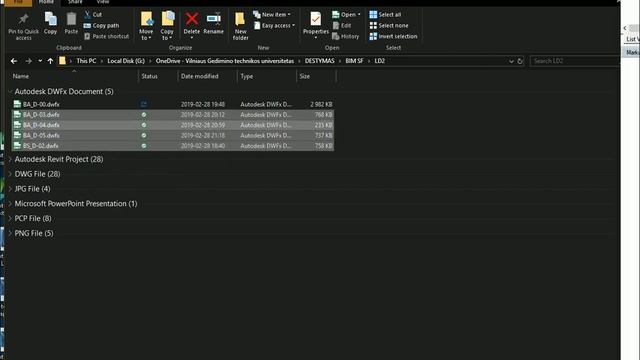Click the Open button in ribbon
The height and width of the screenshot is (360, 640).
tap(347, 15)
